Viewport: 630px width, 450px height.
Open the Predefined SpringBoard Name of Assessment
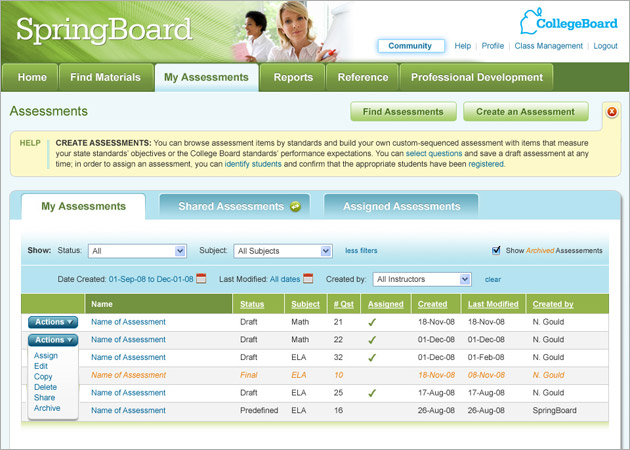click(128, 410)
